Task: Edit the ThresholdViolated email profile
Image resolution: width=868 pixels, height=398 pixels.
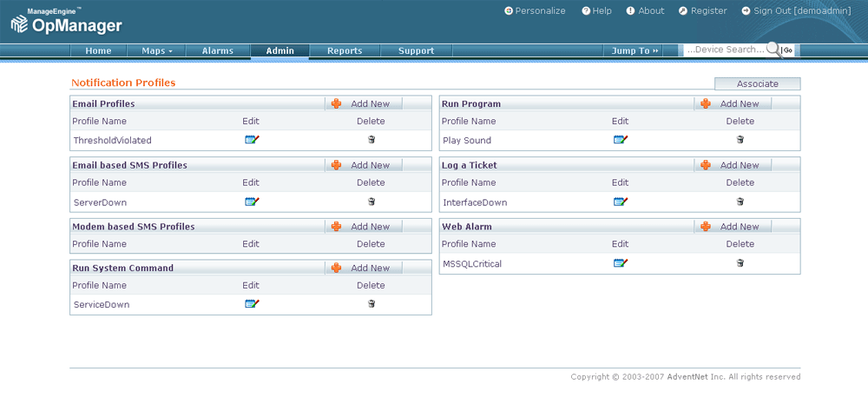Action: tap(252, 140)
